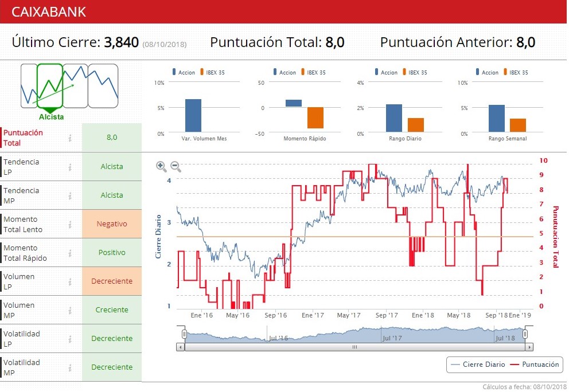The image size is (569, 392).
Task: Click the blue Accion bar in Rango Diario
Action: pos(393,118)
